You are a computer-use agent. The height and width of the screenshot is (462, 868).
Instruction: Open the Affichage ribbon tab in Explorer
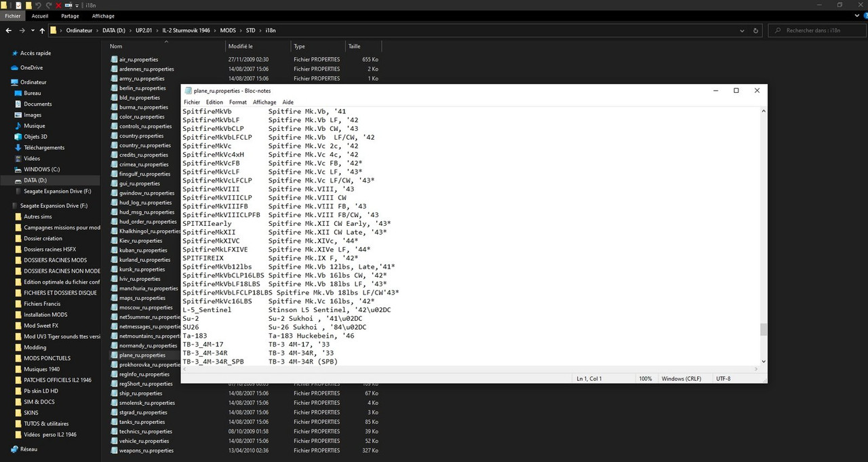pos(103,16)
